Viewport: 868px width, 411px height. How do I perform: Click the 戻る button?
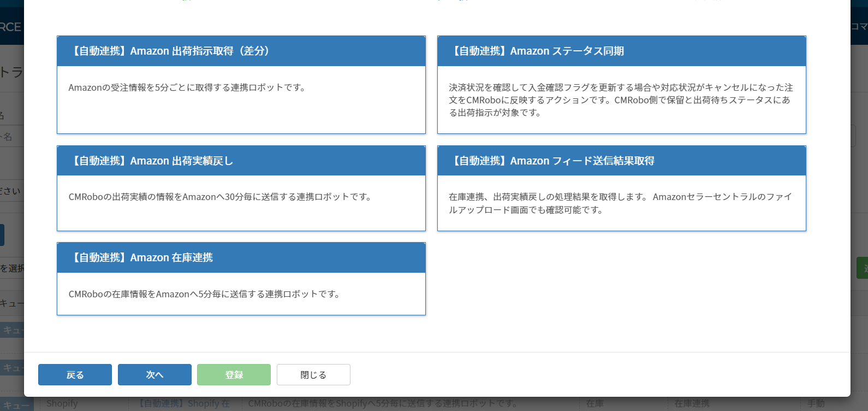[75, 375]
